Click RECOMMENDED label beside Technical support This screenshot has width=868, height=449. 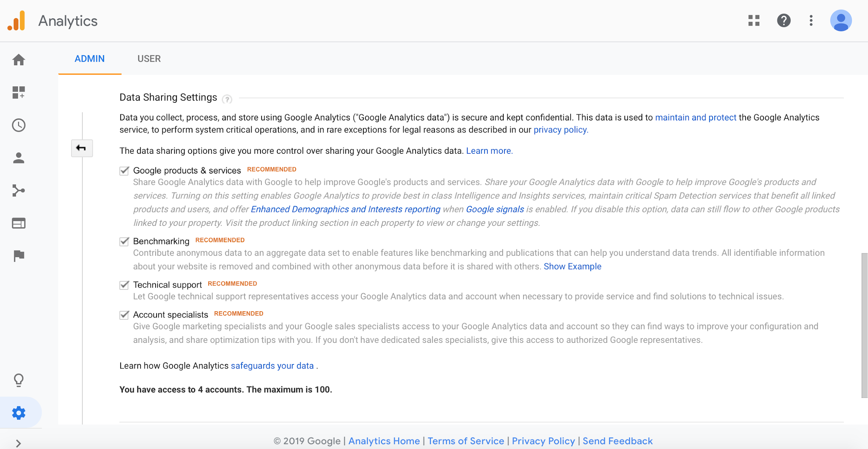[232, 284]
